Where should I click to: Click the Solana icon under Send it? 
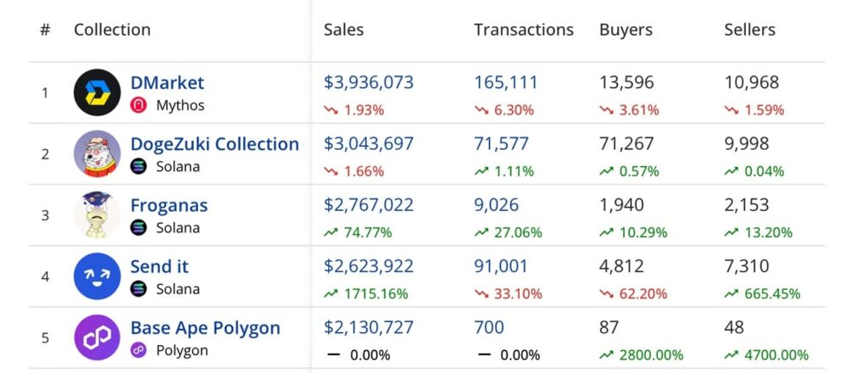(x=139, y=289)
